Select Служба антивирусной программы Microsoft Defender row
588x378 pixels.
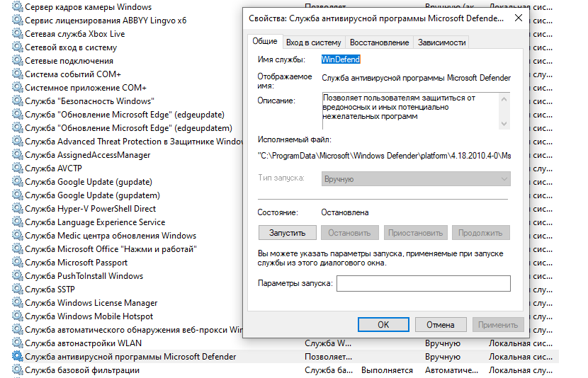[x=130, y=357]
